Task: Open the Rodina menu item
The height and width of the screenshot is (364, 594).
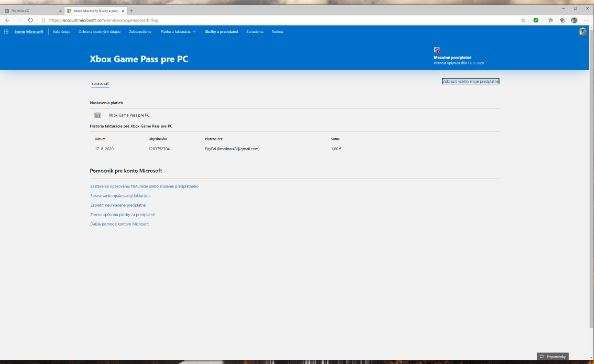Action: (x=277, y=32)
